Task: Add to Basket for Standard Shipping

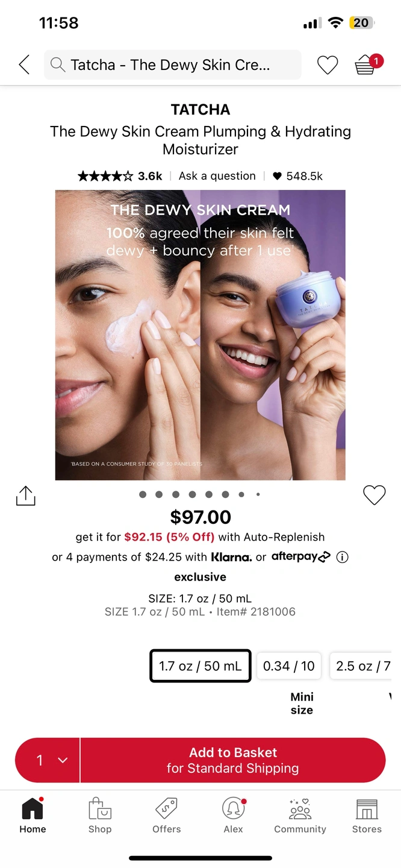Action: coord(233,760)
